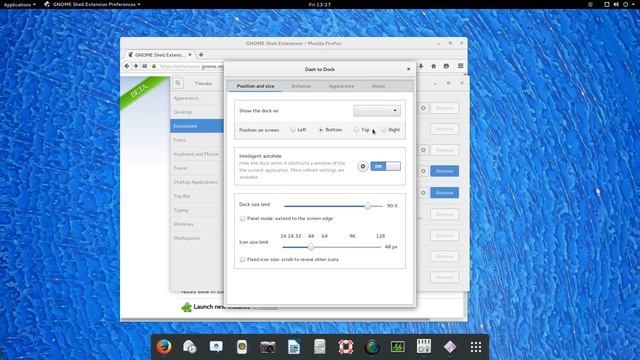Open the About tab in Dash to Dock
The image size is (640, 360).
(x=378, y=86)
